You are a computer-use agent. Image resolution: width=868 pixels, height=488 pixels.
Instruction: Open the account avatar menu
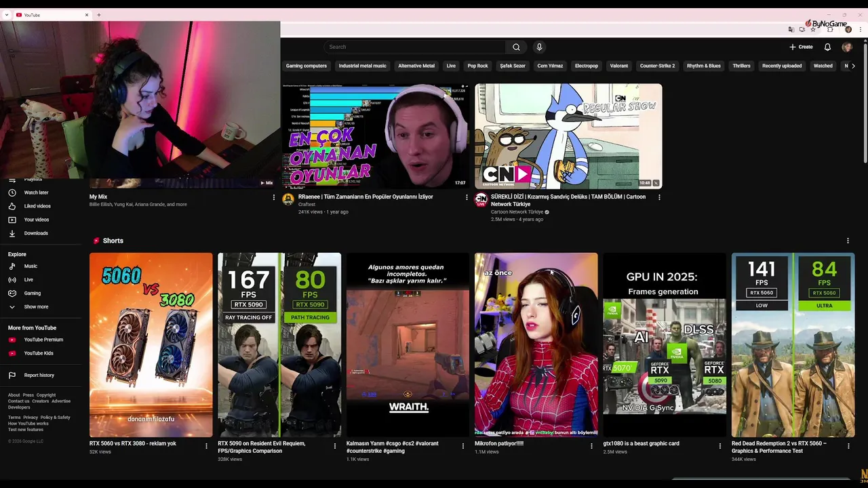click(847, 47)
